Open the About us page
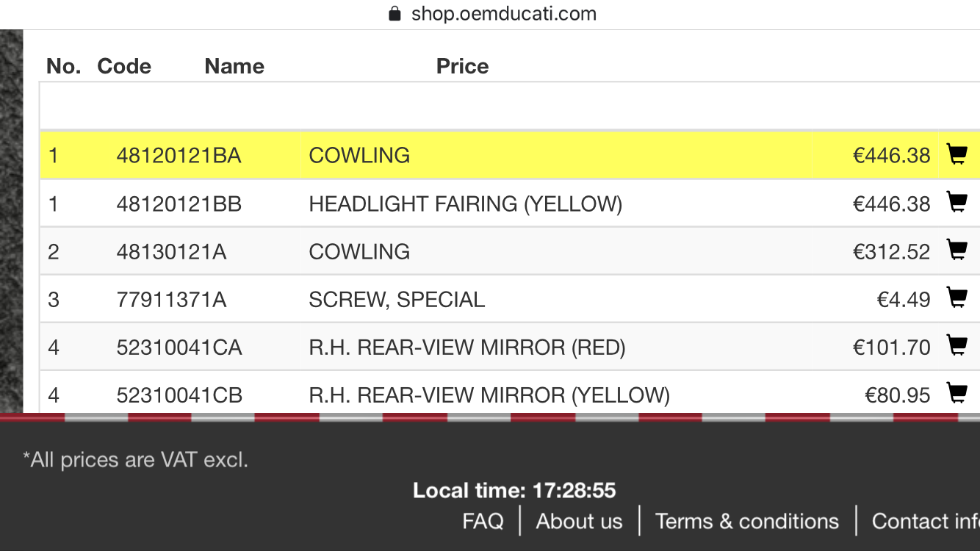Image resolution: width=980 pixels, height=551 pixels. click(579, 521)
